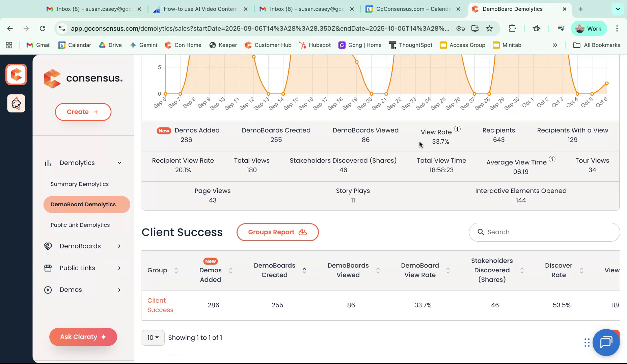Open the chat bubble in bottom right corner
The height and width of the screenshot is (364, 627).
606,342
